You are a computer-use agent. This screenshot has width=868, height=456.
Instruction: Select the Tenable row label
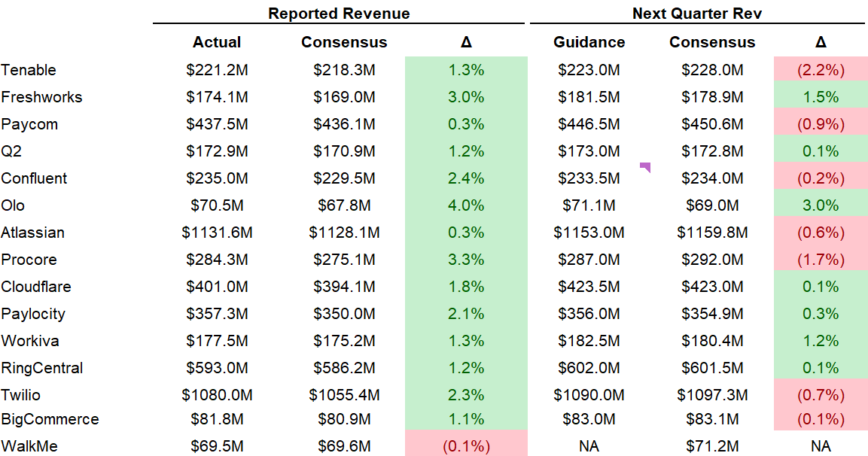(29, 70)
